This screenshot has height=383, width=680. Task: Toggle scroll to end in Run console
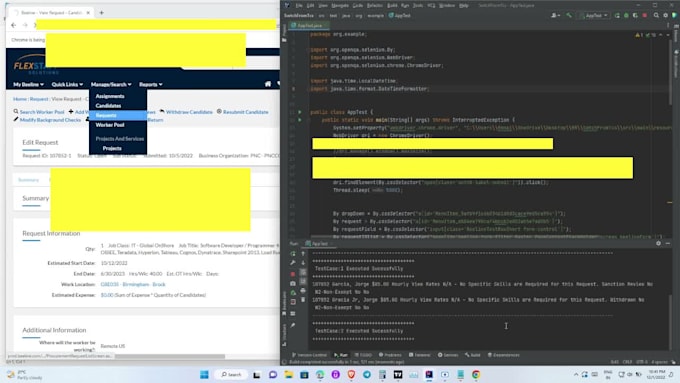(x=303, y=281)
